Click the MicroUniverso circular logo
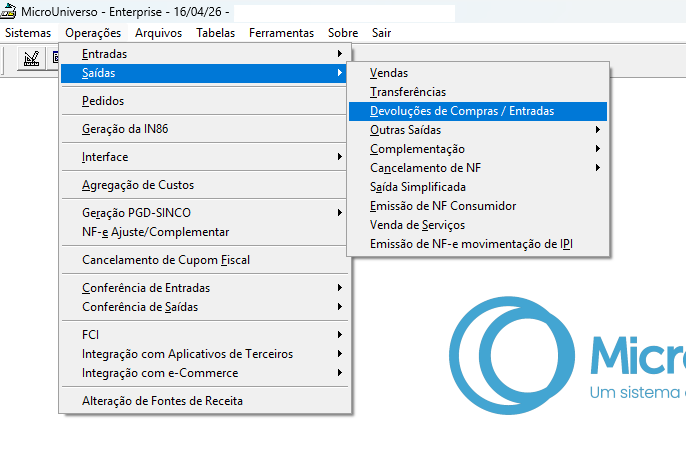This screenshot has height=457, width=686. tap(508, 359)
